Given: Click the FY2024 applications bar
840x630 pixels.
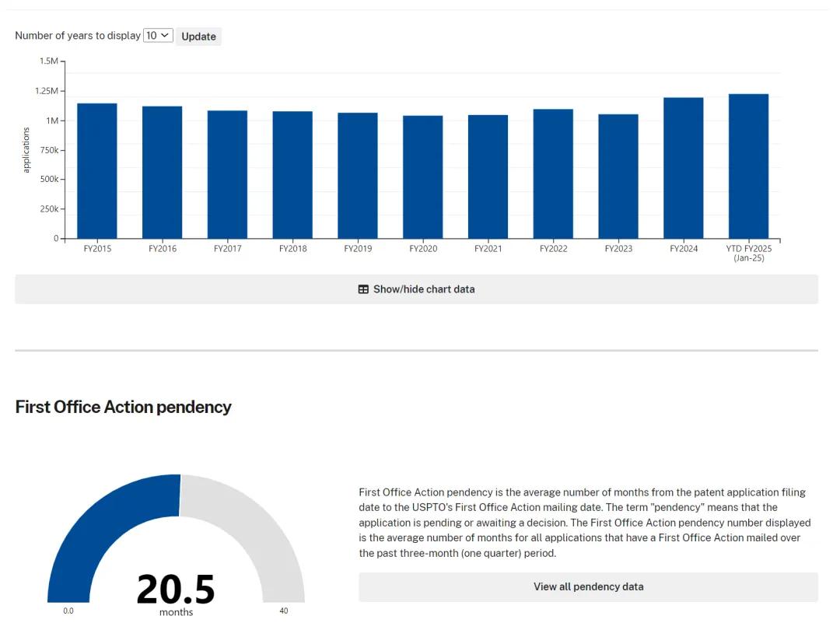Looking at the screenshot, I should pos(684,168).
